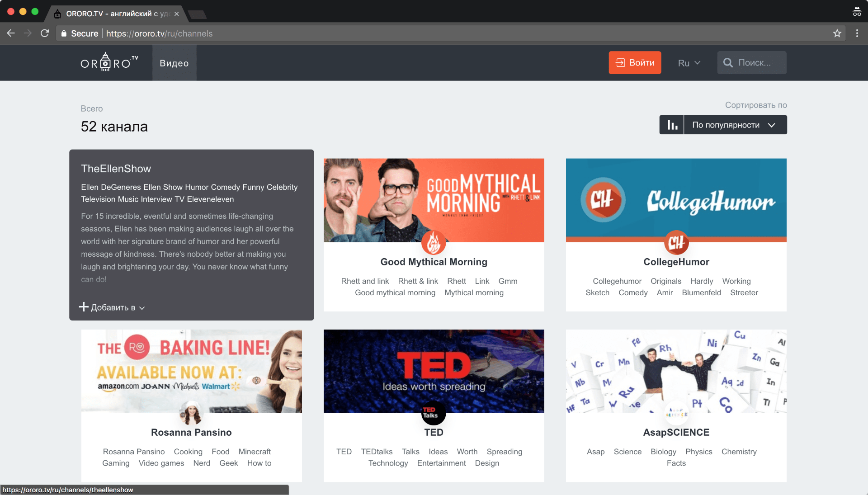
Task: Click the 'Streeter' tag
Action: (744, 292)
